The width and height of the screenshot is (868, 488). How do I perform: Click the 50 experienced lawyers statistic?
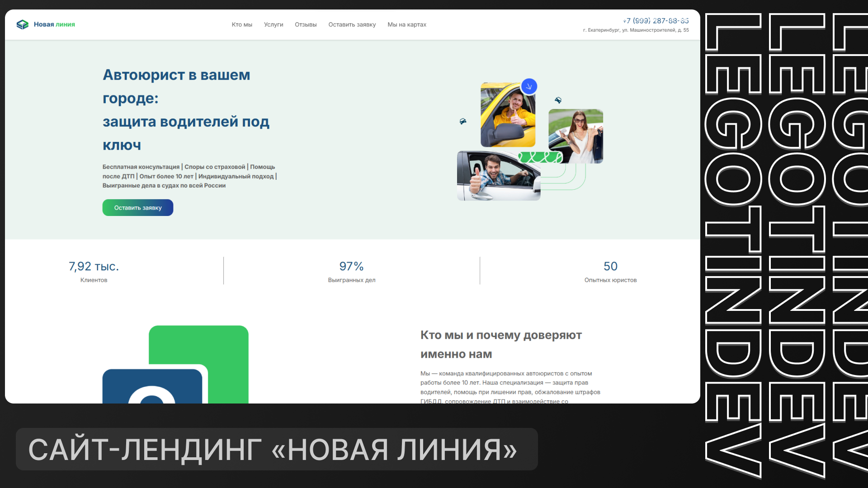(610, 266)
